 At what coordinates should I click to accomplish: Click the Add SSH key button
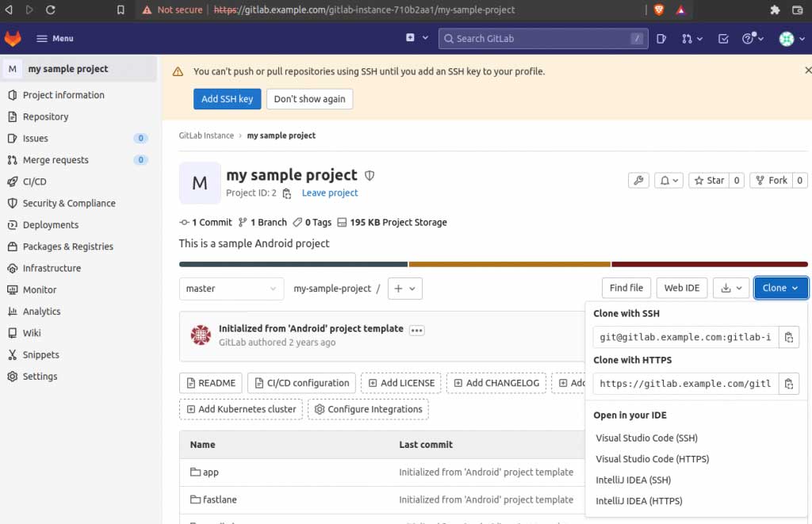(227, 99)
